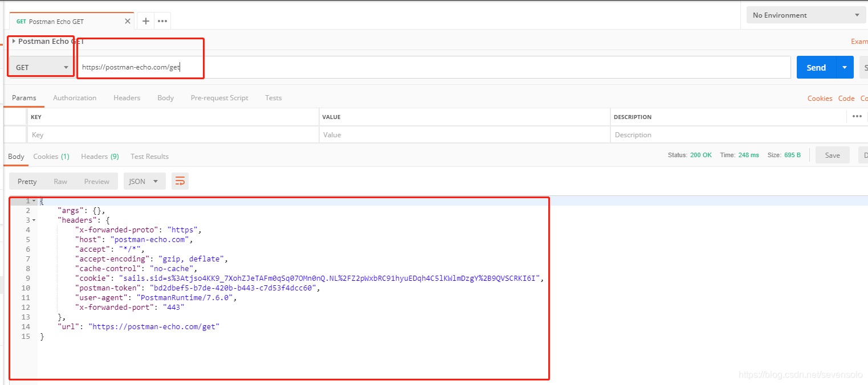Screen dimensions: 868x385
Task: Open the Send button dropdown arrow
Action: coord(845,67)
